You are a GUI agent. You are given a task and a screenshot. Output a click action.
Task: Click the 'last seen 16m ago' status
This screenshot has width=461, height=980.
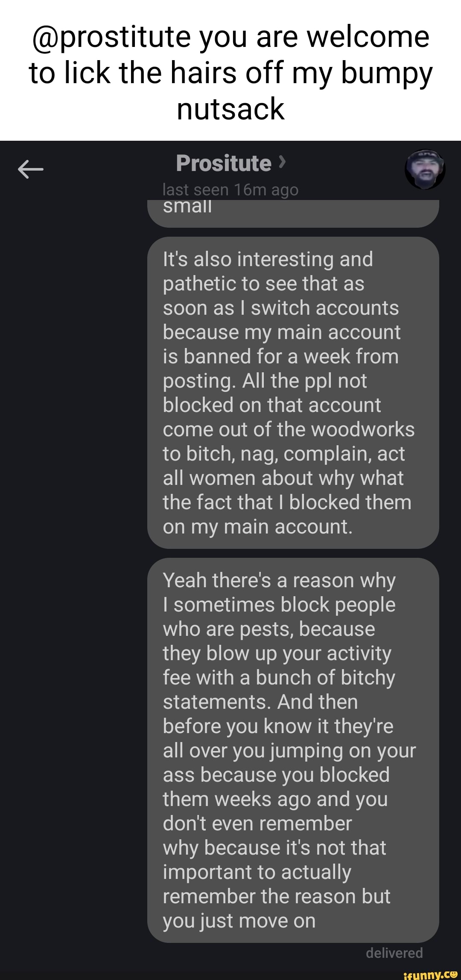coord(230,189)
